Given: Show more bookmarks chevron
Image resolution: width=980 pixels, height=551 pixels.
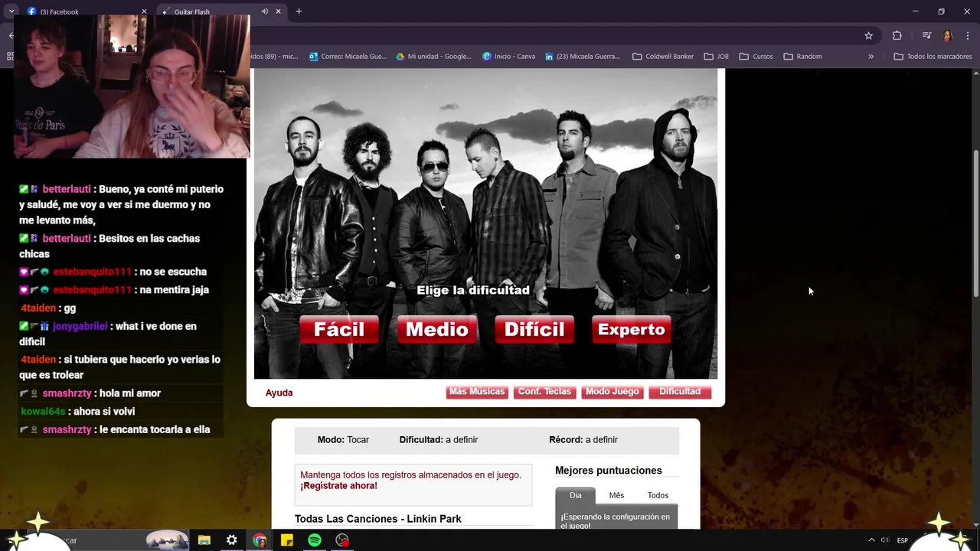Looking at the screenshot, I should click(871, 56).
